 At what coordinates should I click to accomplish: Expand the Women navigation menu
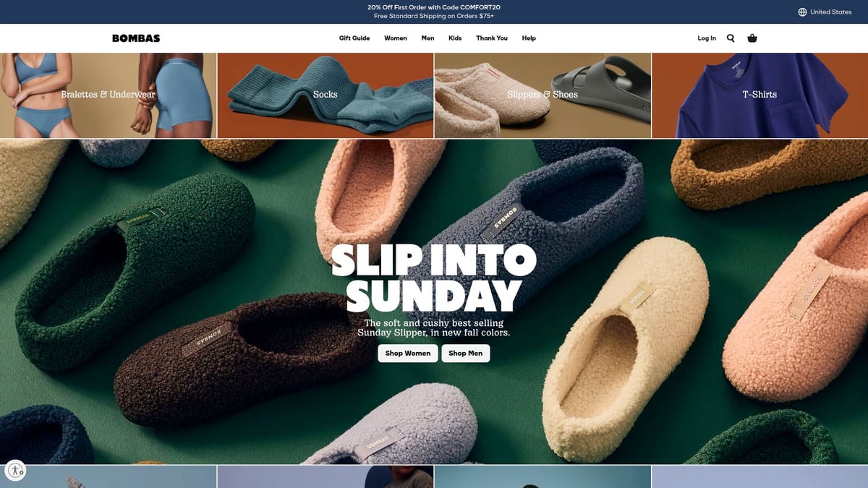[x=395, y=38]
